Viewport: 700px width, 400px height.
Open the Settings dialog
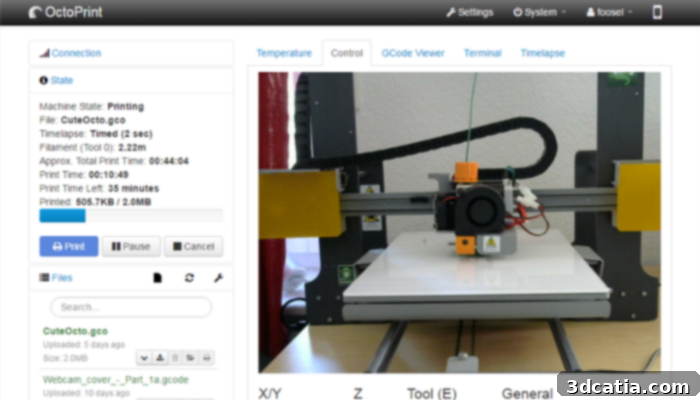(x=470, y=12)
